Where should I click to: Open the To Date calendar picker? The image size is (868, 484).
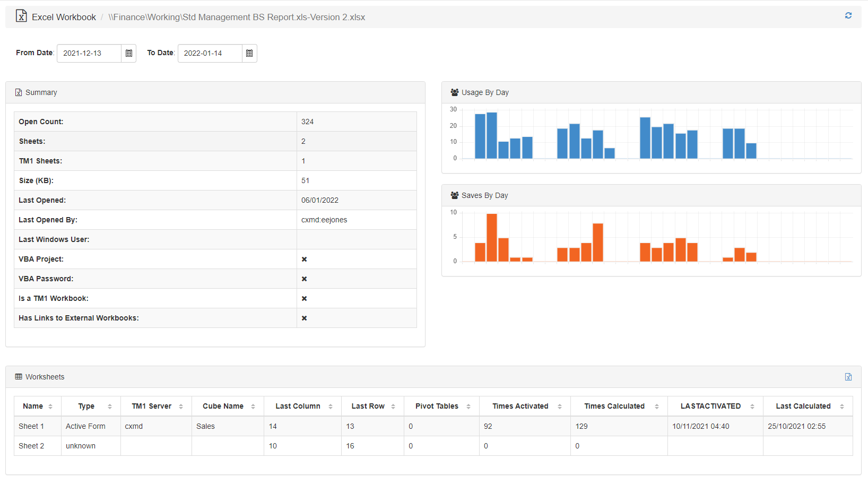[249, 53]
